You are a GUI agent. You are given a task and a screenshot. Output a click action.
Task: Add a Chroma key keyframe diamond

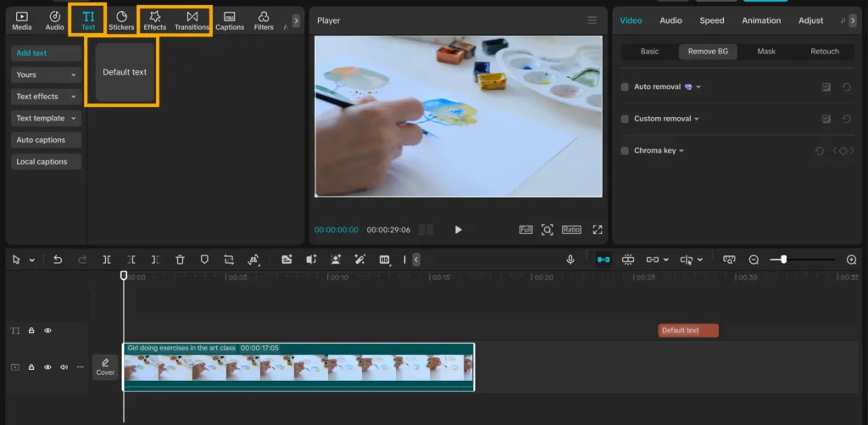843,151
